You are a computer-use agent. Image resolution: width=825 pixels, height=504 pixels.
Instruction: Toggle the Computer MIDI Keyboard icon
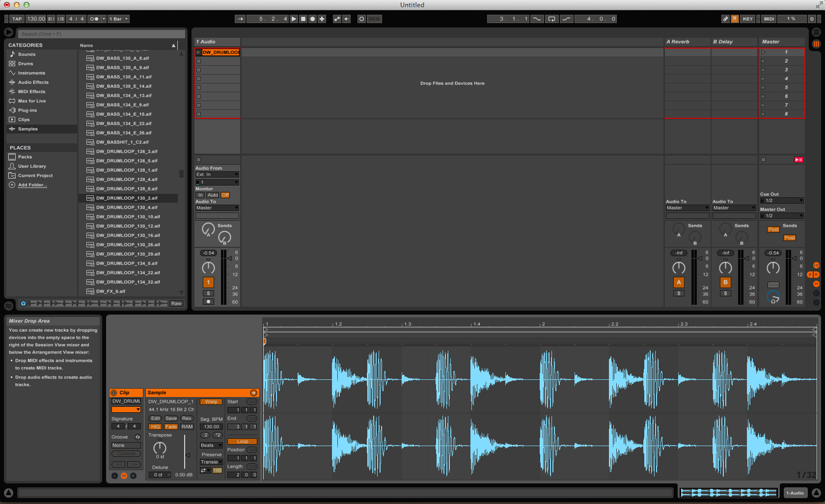coord(735,19)
